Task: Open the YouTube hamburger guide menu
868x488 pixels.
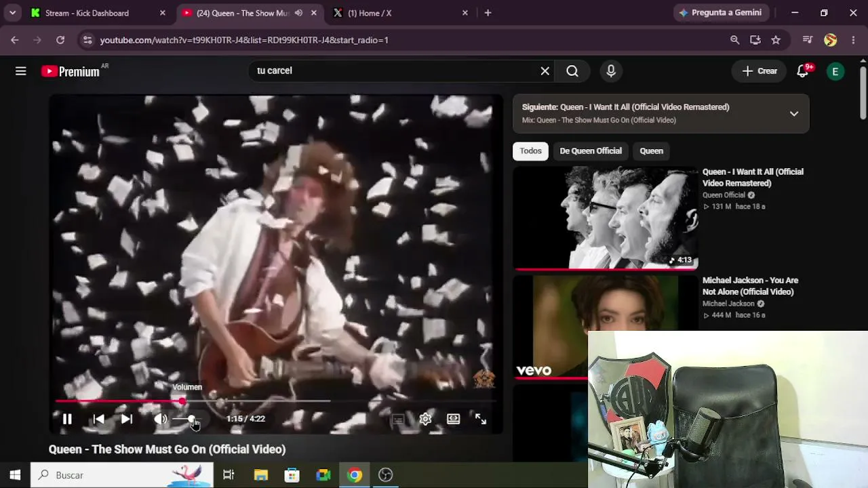Action: point(21,71)
